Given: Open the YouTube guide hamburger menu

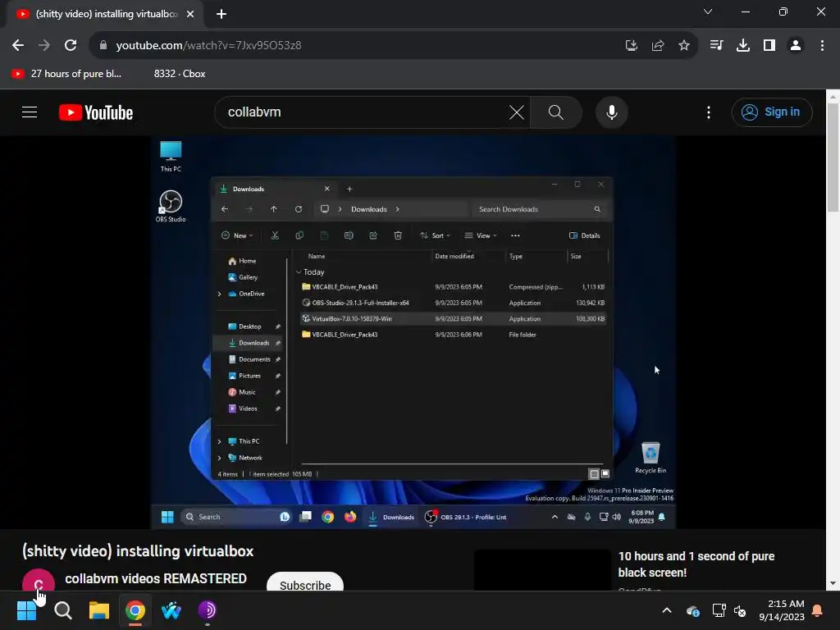Looking at the screenshot, I should (30, 112).
